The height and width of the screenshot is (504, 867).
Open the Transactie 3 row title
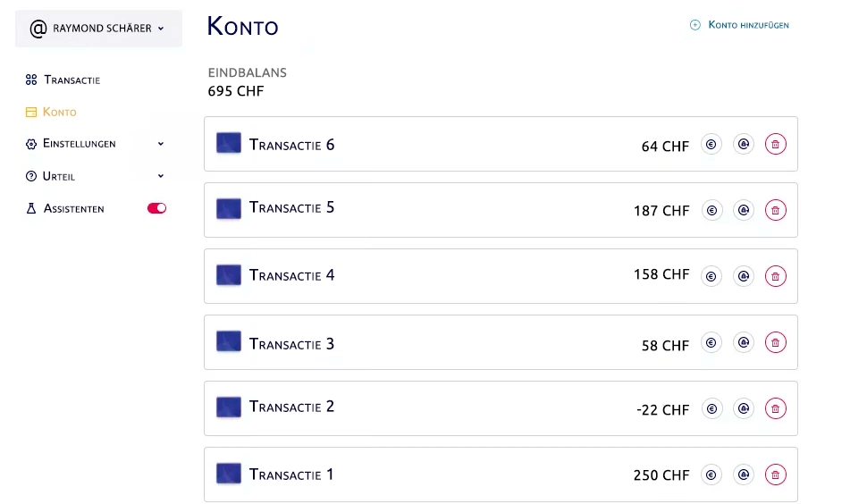pyautogui.click(x=291, y=344)
